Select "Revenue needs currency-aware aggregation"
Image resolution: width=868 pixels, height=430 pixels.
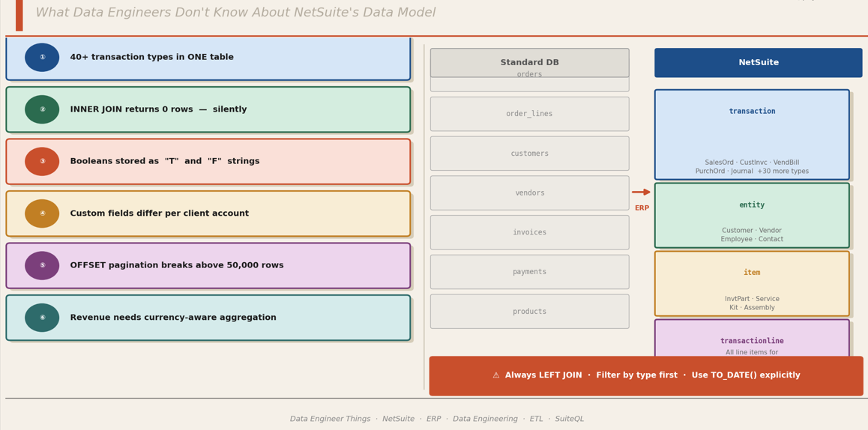pos(172,318)
